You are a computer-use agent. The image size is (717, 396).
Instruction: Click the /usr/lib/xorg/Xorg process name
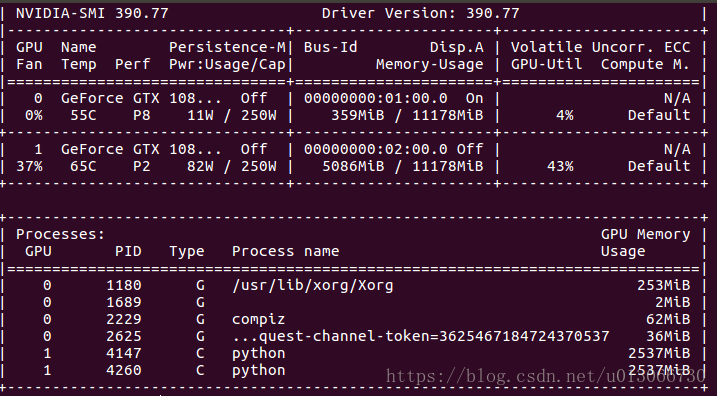[313, 286]
